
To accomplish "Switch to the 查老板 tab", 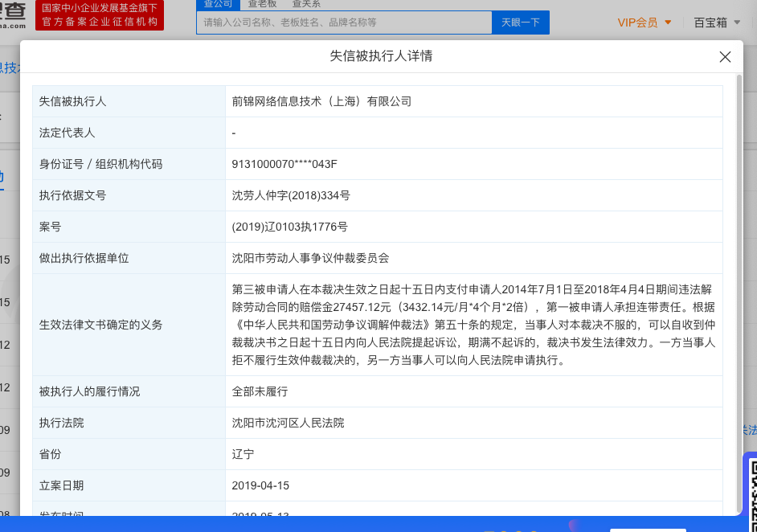I will pyautogui.click(x=262, y=4).
